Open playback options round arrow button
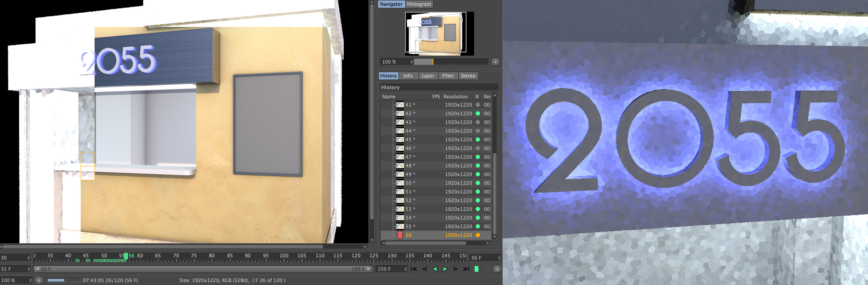Screen dimensions: 868x285 (497, 269)
